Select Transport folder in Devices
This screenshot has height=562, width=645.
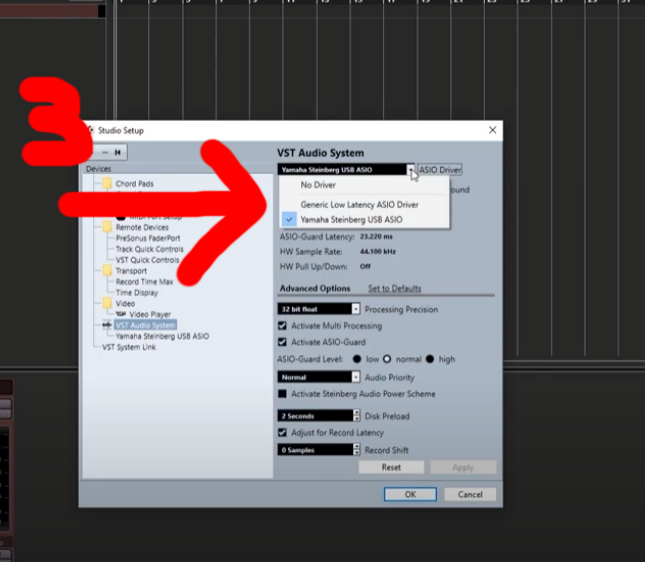(131, 271)
